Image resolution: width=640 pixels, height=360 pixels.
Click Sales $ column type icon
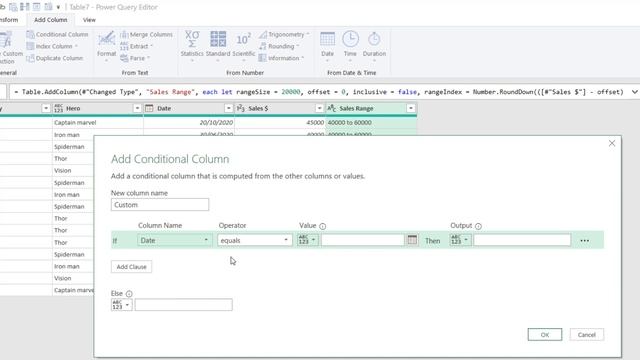[241, 108]
